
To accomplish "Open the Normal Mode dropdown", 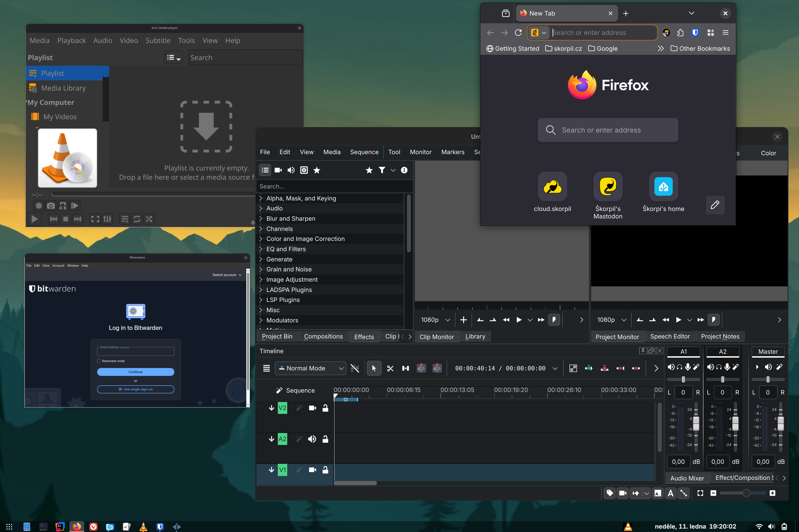I will point(310,368).
